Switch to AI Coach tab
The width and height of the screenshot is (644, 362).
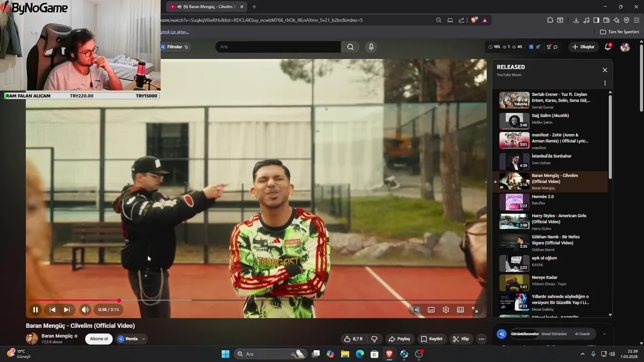coord(582,334)
